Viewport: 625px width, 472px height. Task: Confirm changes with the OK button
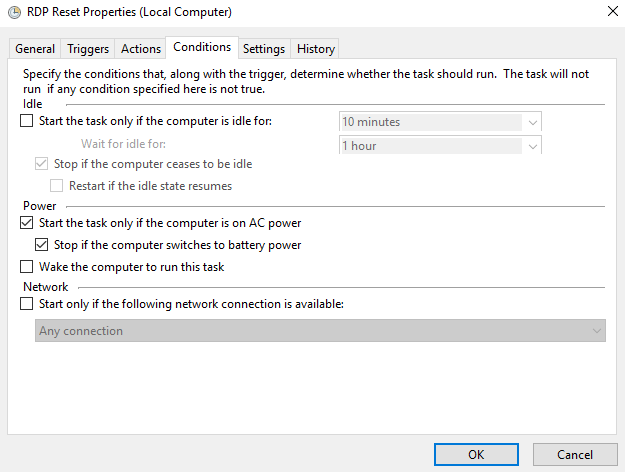tap(475, 454)
